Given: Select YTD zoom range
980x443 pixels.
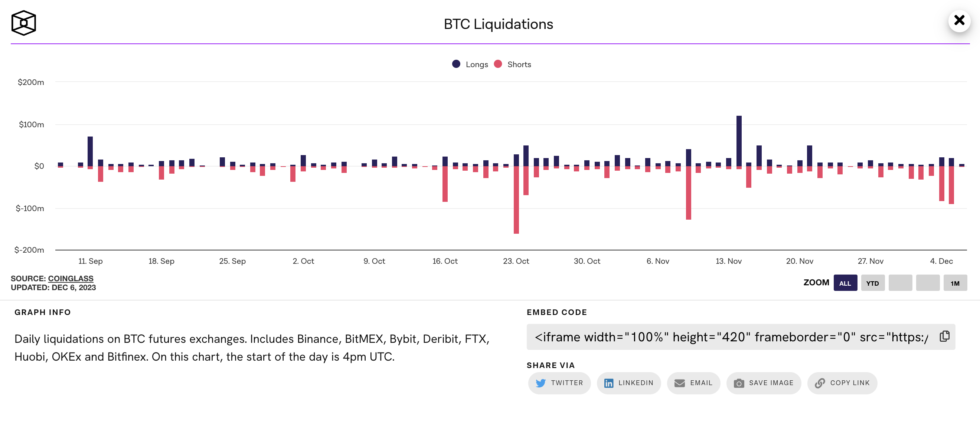Looking at the screenshot, I should (x=872, y=283).
